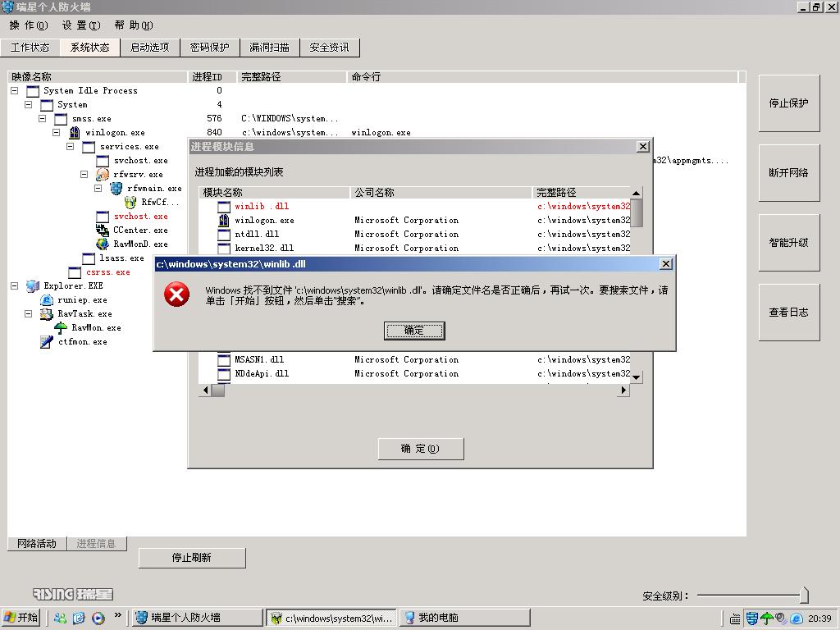
Task: Click the winlib .dll module icon
Action: pyautogui.click(x=224, y=206)
